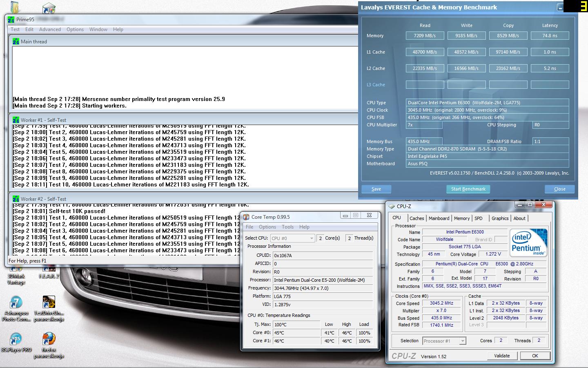The width and height of the screenshot is (588, 368).
Task: Open Ashampoo Photo Commander desktop icon
Action: point(16,309)
